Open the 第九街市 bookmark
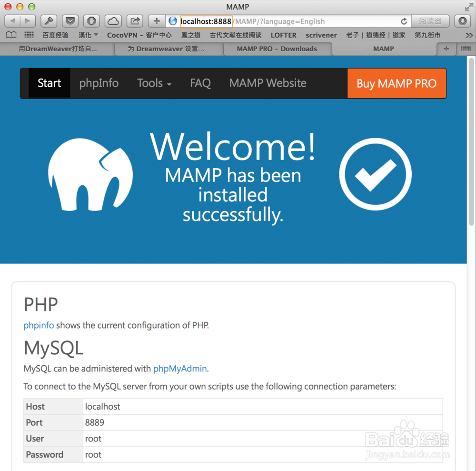The image size is (476, 471). pyautogui.click(x=427, y=35)
